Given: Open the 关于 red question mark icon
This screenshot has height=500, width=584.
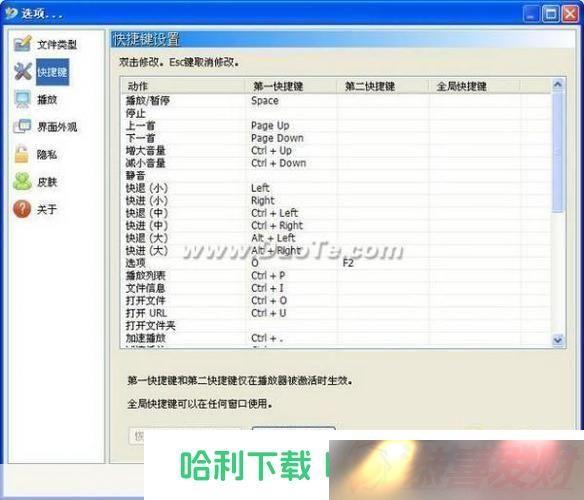Looking at the screenshot, I should click(22, 209).
